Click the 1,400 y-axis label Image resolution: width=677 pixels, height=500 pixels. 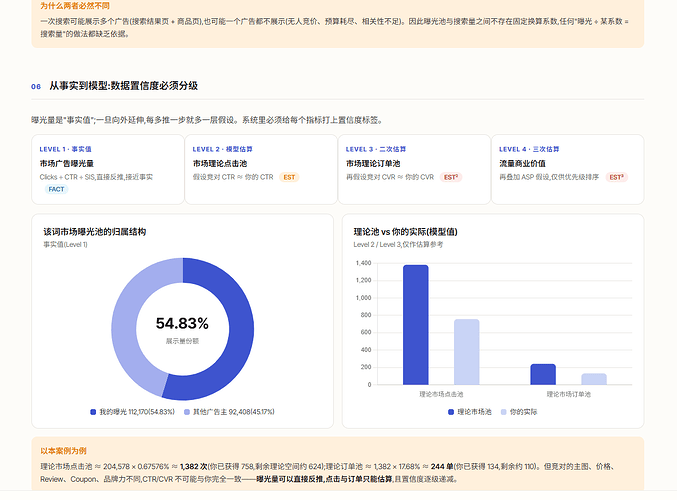[363, 263]
